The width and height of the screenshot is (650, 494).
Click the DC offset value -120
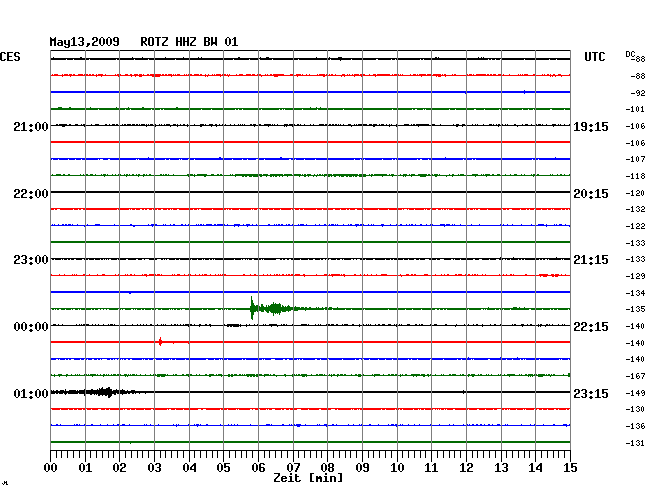pos(635,193)
